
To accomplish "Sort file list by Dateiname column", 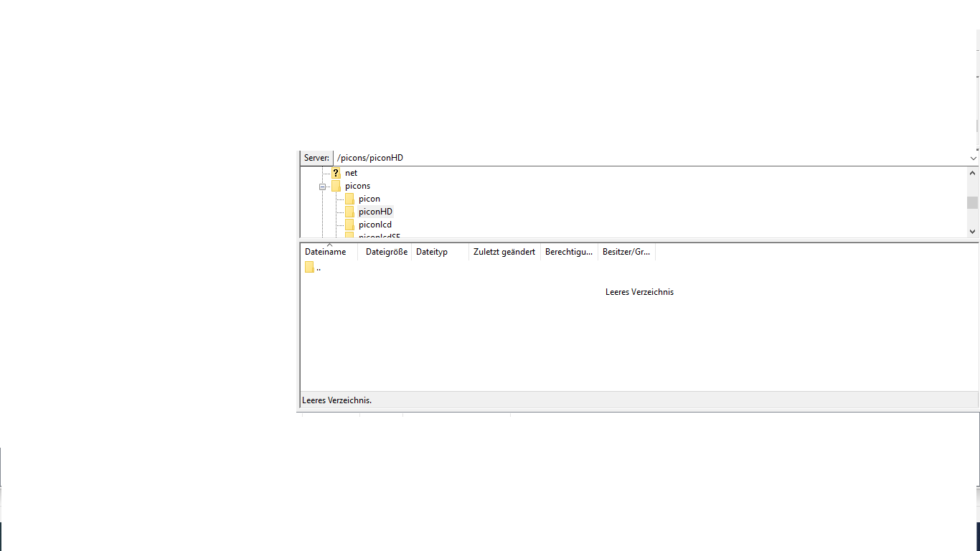I will pyautogui.click(x=326, y=252).
